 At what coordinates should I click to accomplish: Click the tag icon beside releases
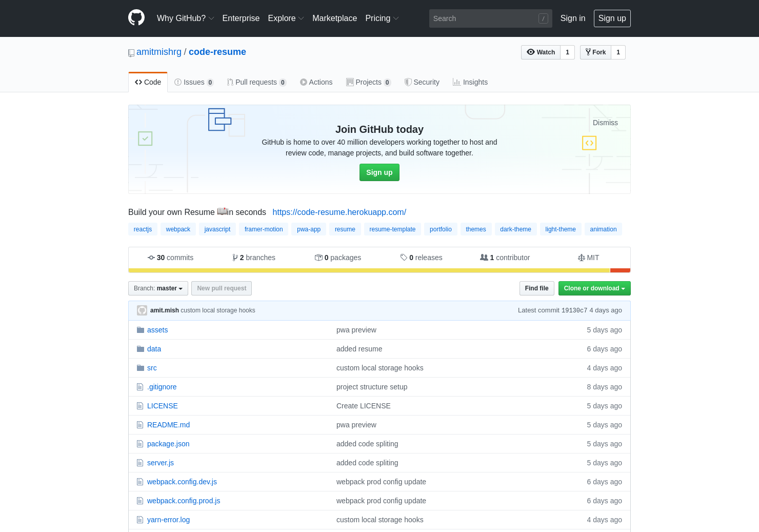click(x=404, y=258)
